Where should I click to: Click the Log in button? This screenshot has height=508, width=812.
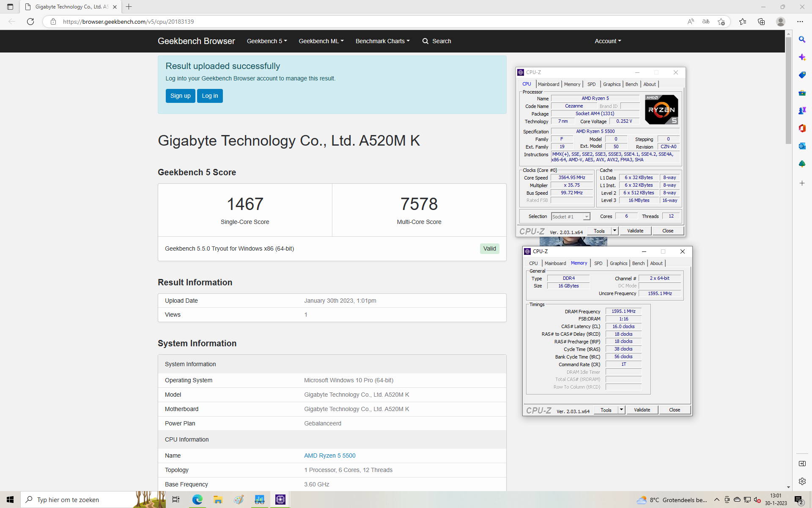pyautogui.click(x=210, y=96)
